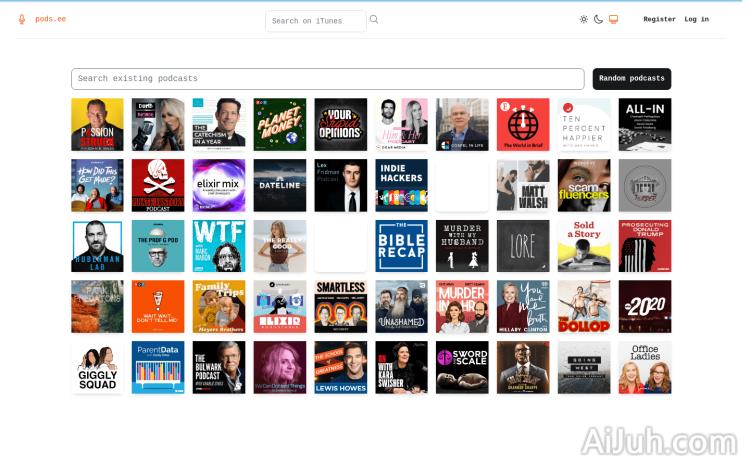Click the Log in link

pos(696,19)
